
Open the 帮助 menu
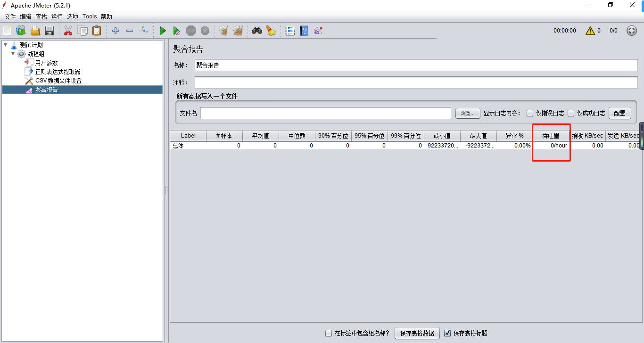106,16
